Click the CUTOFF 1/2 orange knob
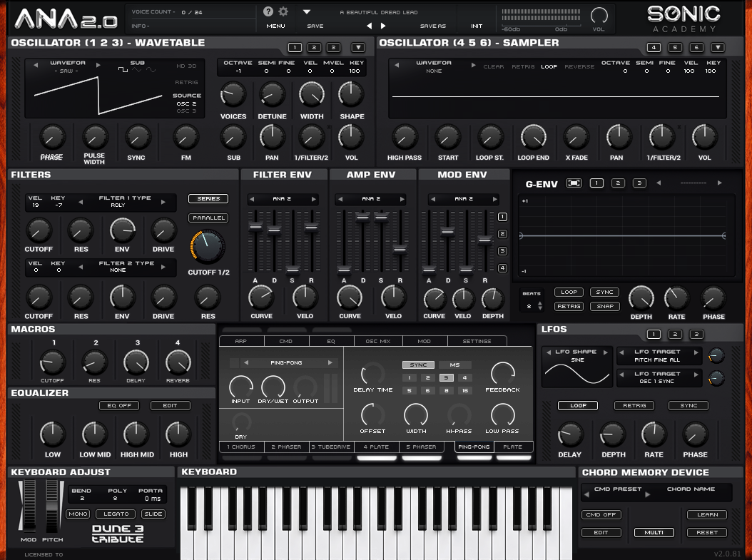This screenshot has height=560, width=752. point(207,246)
